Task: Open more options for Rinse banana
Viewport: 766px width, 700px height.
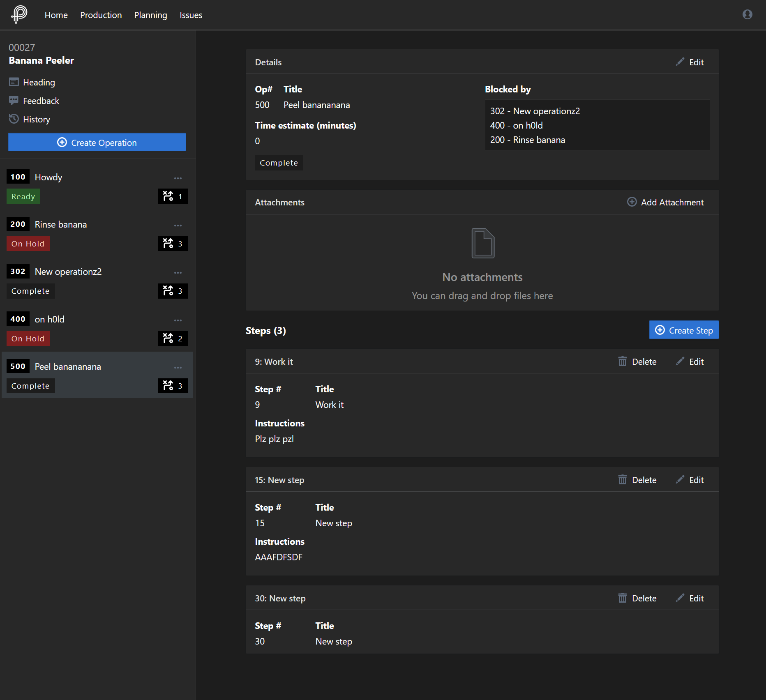Action: [178, 225]
